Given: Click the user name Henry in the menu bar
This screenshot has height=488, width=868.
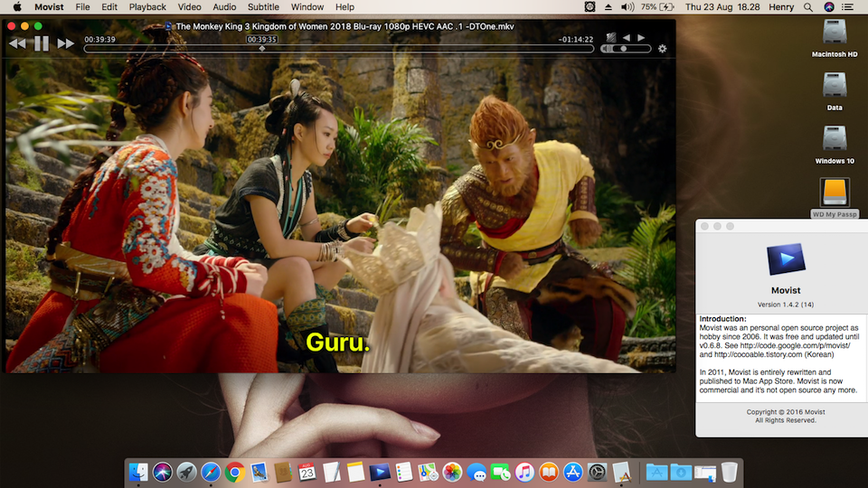Looking at the screenshot, I should pyautogui.click(x=781, y=7).
